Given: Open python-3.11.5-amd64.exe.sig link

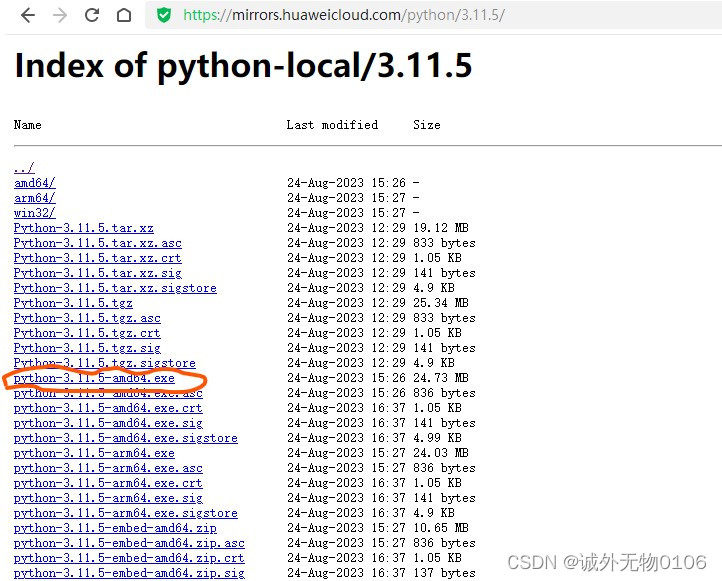Looking at the screenshot, I should (108, 423).
